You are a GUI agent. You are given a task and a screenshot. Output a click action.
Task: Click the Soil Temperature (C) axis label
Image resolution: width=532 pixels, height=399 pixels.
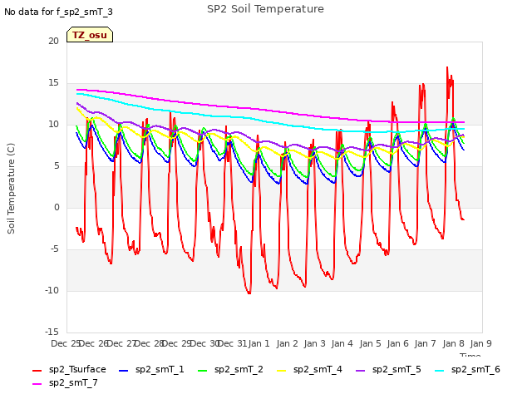[x=11, y=189]
